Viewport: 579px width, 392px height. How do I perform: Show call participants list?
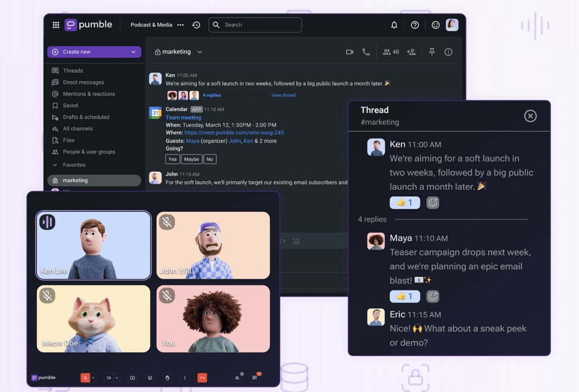tap(237, 377)
